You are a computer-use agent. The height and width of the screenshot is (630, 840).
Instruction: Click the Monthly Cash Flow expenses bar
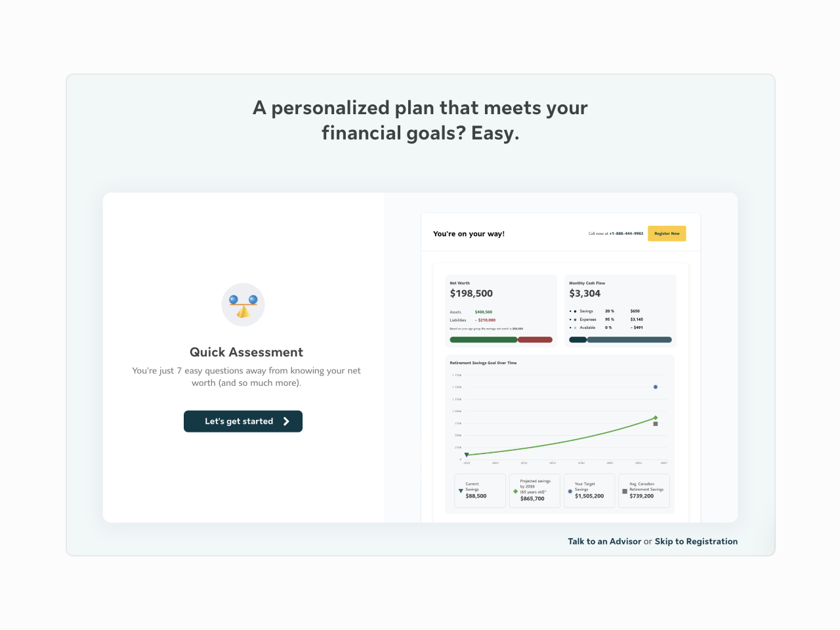click(x=629, y=340)
